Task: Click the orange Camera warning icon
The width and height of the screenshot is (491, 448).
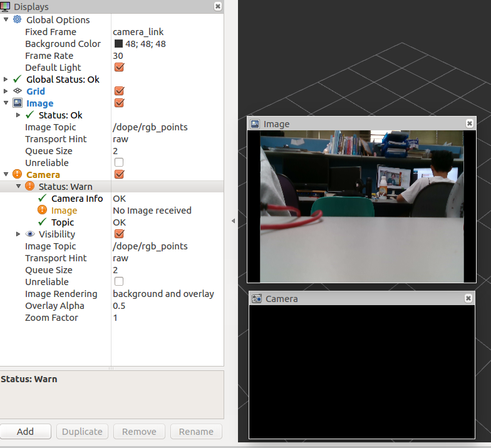Action: tap(18, 174)
